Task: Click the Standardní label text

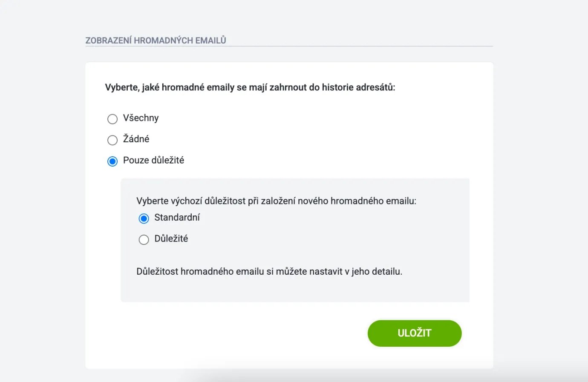Action: 177,218
